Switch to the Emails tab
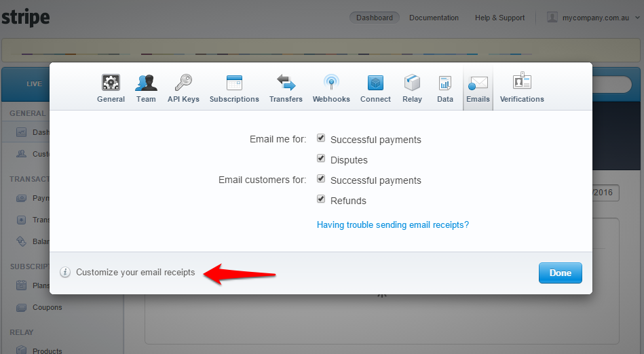 click(x=478, y=89)
